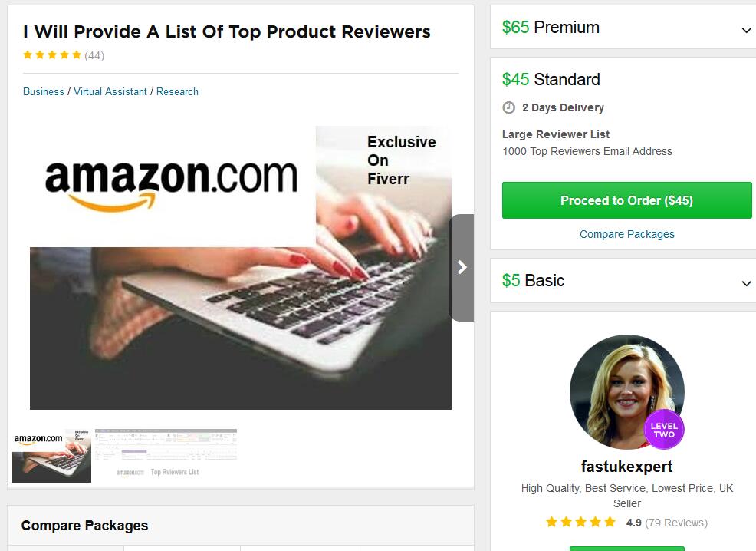Click the fastukexpert seller name
Screen dimensions: 756x551
[x=626, y=467]
